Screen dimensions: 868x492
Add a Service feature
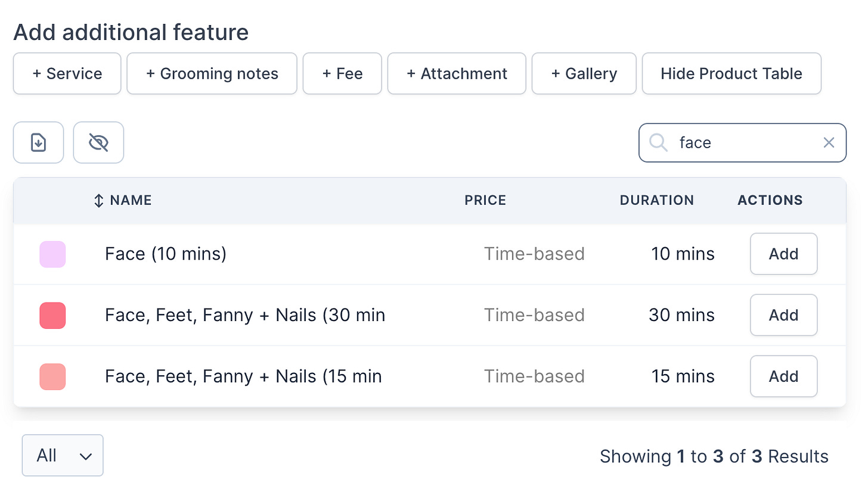[x=67, y=74]
